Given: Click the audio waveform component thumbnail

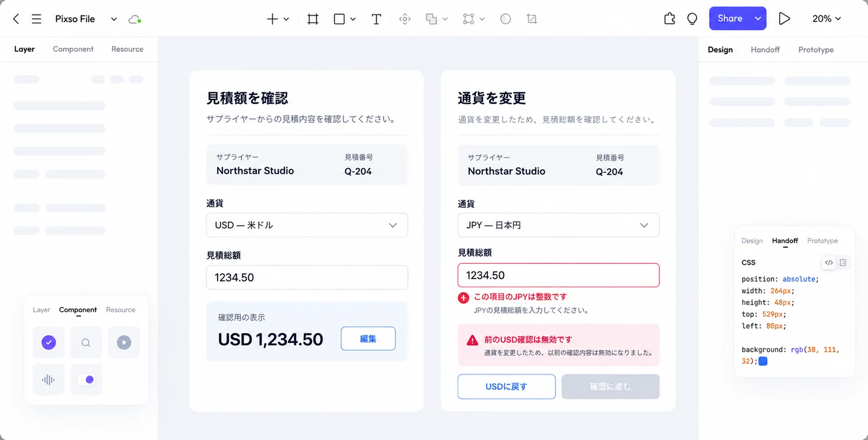Looking at the screenshot, I should tap(48, 380).
